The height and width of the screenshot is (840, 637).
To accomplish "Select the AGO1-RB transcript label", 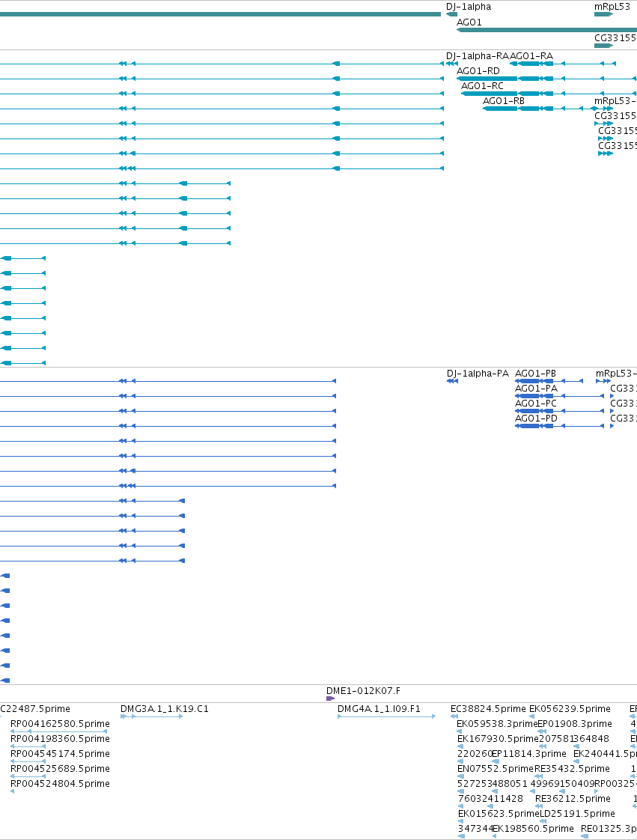I will coord(504,101).
